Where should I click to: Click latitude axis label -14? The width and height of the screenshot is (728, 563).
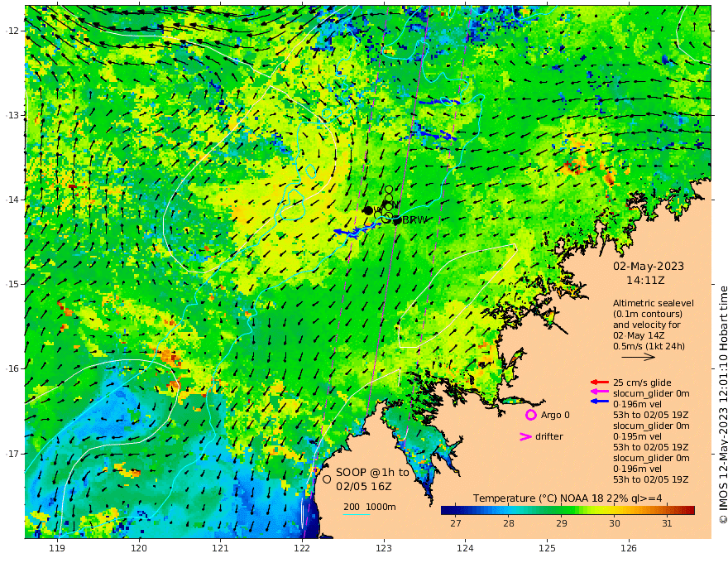(x=12, y=200)
